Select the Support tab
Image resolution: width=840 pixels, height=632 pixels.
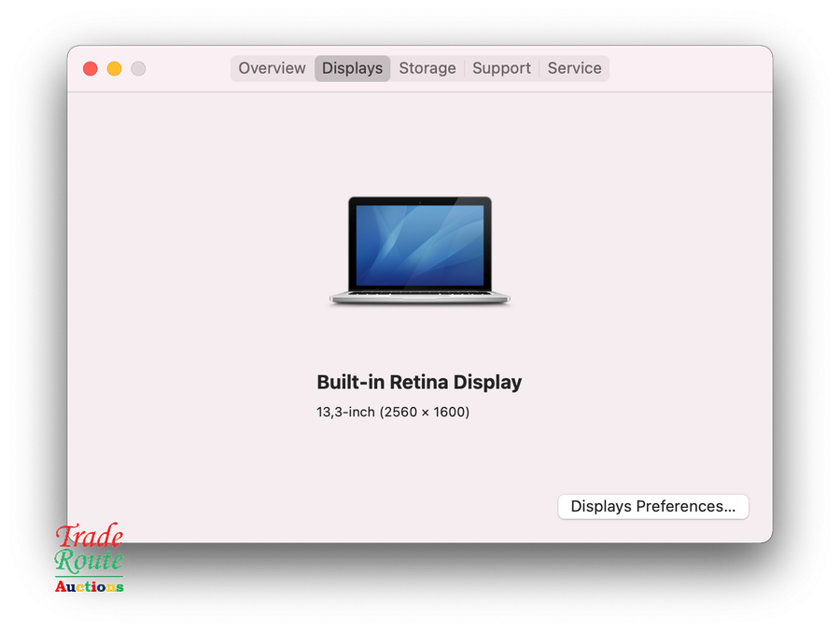pyautogui.click(x=501, y=67)
